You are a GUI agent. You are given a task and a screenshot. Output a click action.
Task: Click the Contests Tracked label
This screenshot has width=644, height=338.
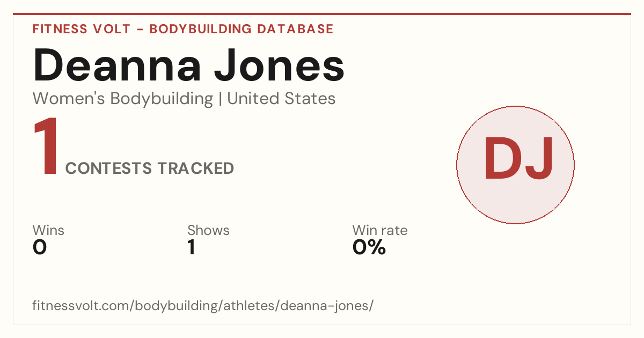click(x=150, y=168)
